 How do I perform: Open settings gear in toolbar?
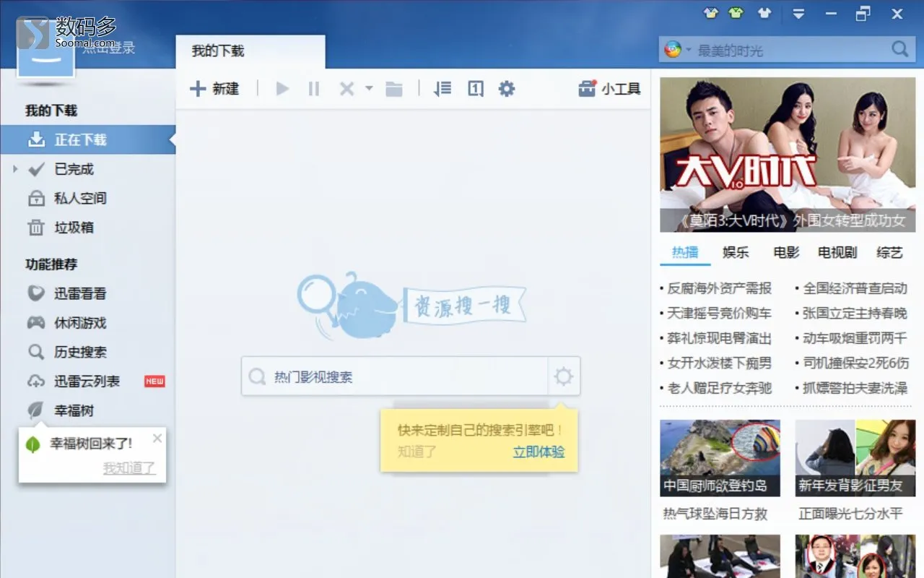tap(507, 89)
